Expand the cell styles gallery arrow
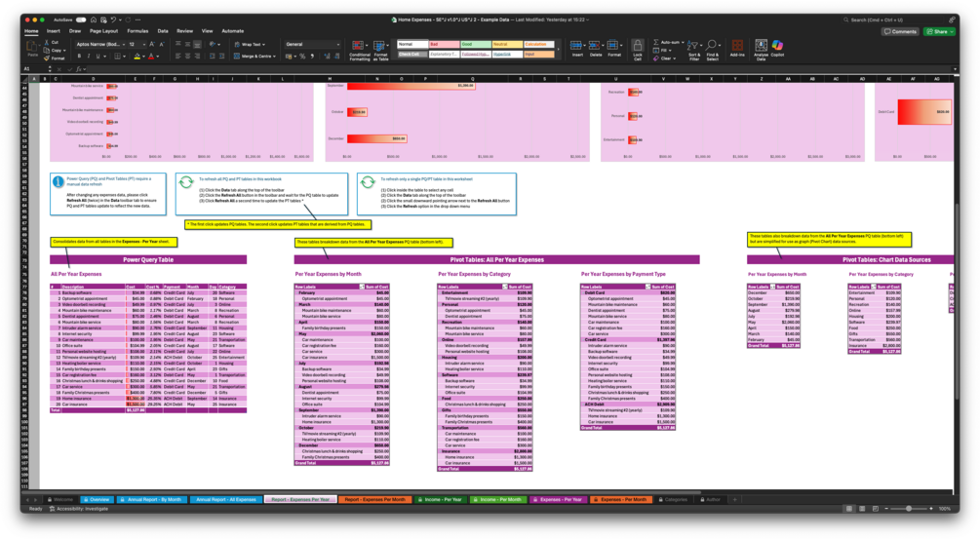 [558, 50]
